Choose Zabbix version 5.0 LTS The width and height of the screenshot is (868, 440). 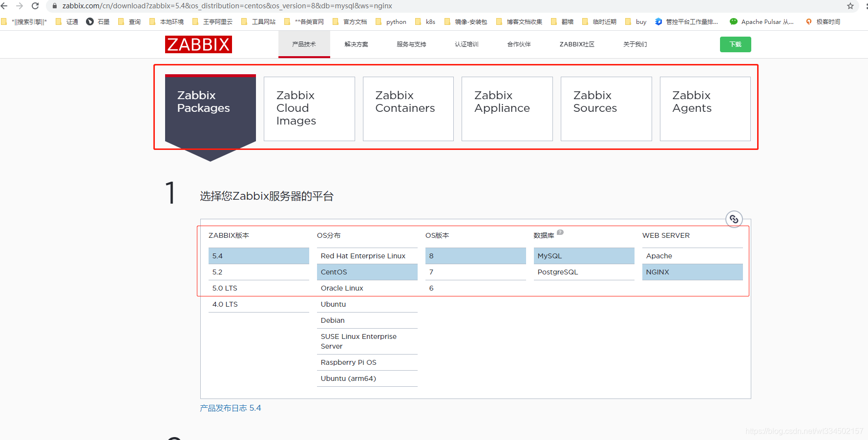pos(259,288)
